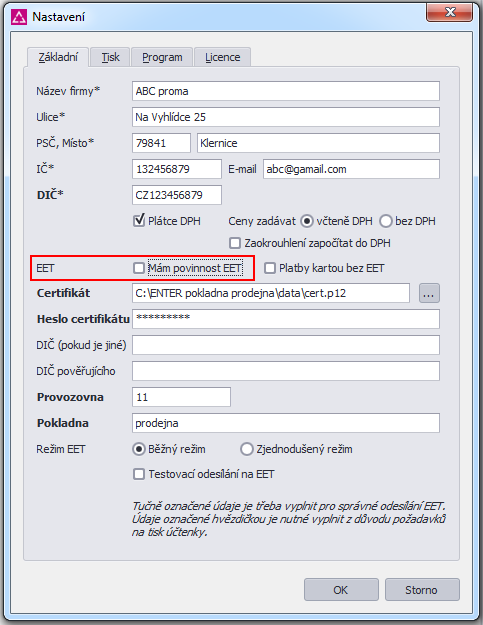The height and width of the screenshot is (625, 483).
Task: Switch to the Tisk tab
Action: pos(110,57)
